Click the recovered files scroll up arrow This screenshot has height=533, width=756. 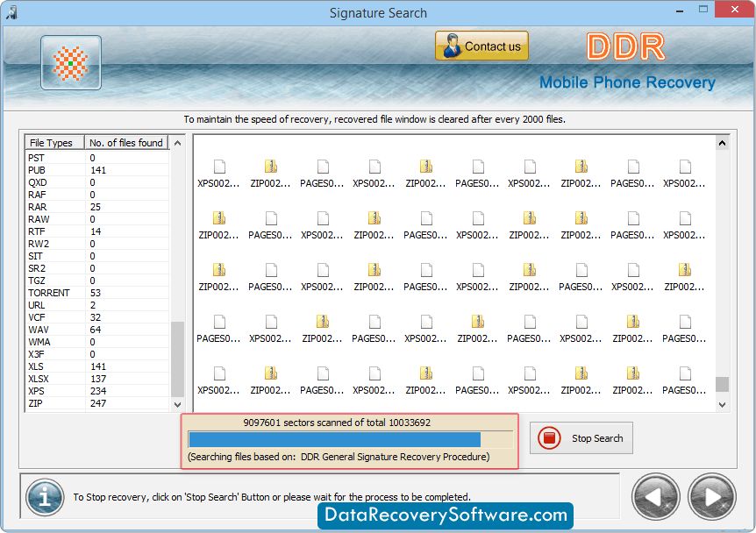(x=722, y=143)
